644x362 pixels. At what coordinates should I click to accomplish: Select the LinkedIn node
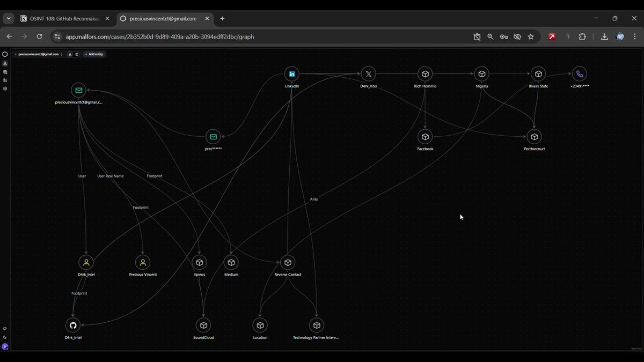coord(292,74)
